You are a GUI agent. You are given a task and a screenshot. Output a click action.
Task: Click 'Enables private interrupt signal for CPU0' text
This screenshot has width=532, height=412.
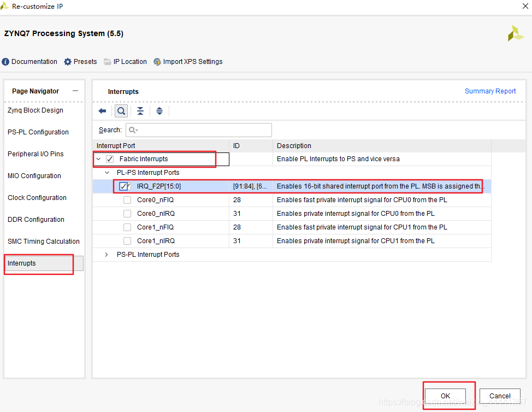[x=356, y=214]
